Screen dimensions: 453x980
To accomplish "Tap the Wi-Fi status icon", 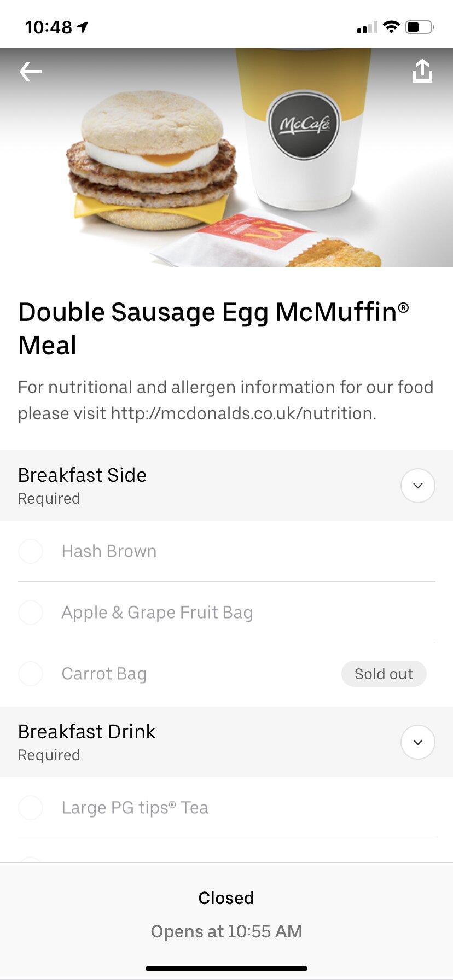I will 391,27.
